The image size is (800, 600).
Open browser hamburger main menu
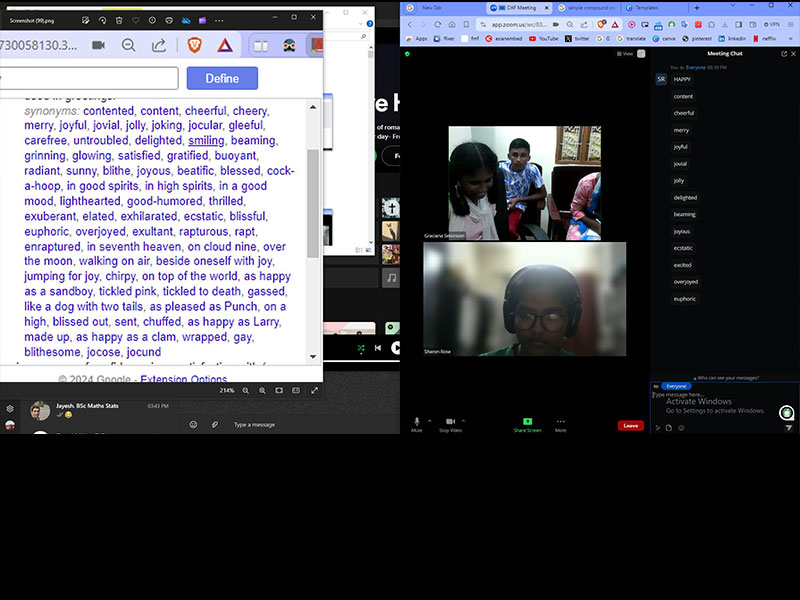click(791, 24)
